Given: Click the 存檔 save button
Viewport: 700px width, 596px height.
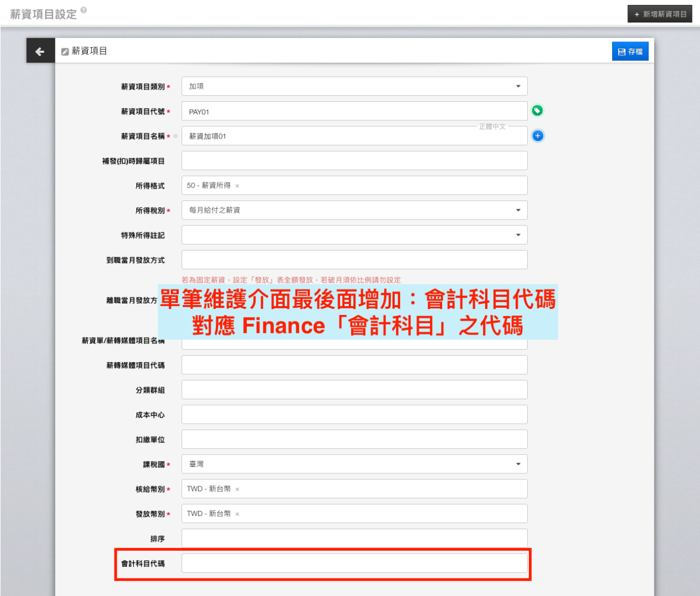Looking at the screenshot, I should point(630,51).
